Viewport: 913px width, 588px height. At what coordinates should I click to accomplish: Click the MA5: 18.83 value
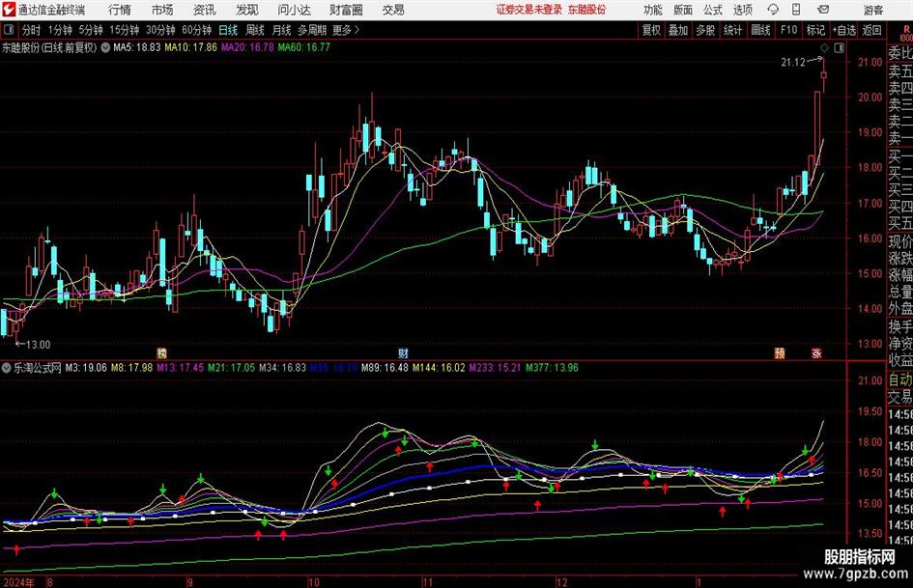(x=137, y=47)
